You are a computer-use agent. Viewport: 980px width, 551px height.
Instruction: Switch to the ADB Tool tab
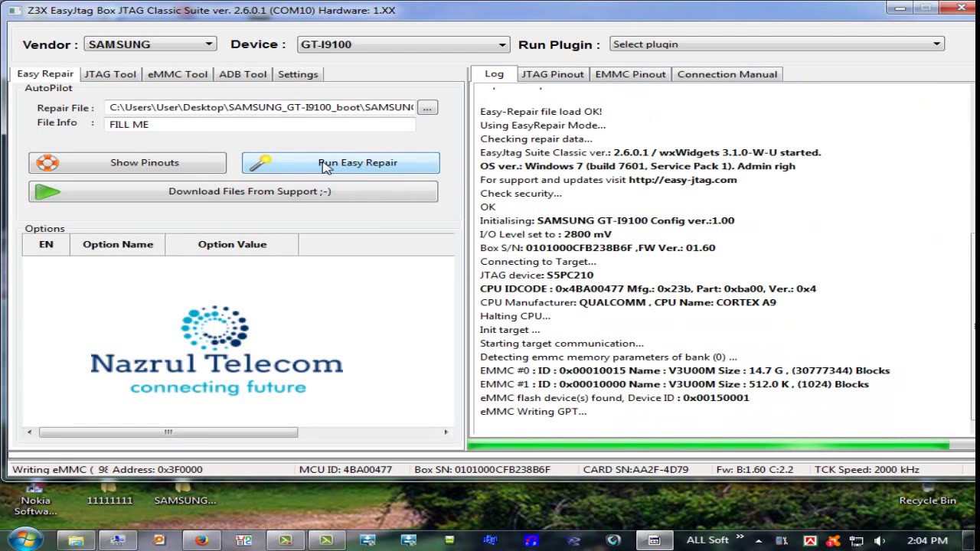(x=243, y=74)
